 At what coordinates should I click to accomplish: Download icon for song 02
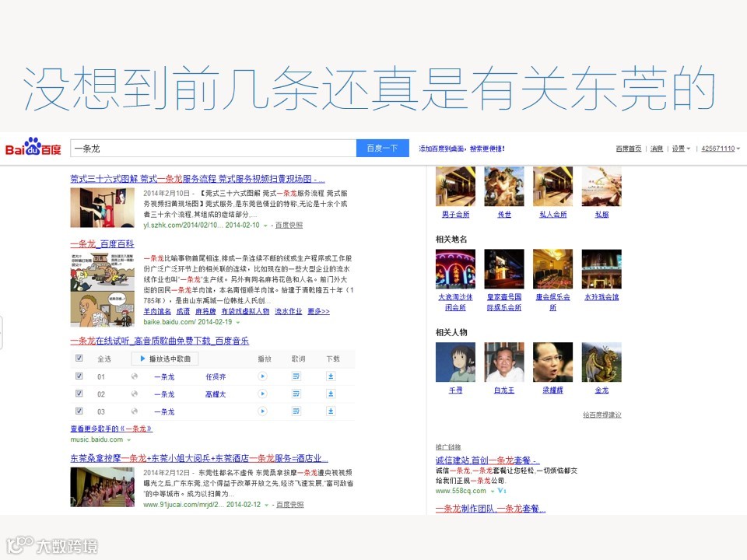[331, 394]
